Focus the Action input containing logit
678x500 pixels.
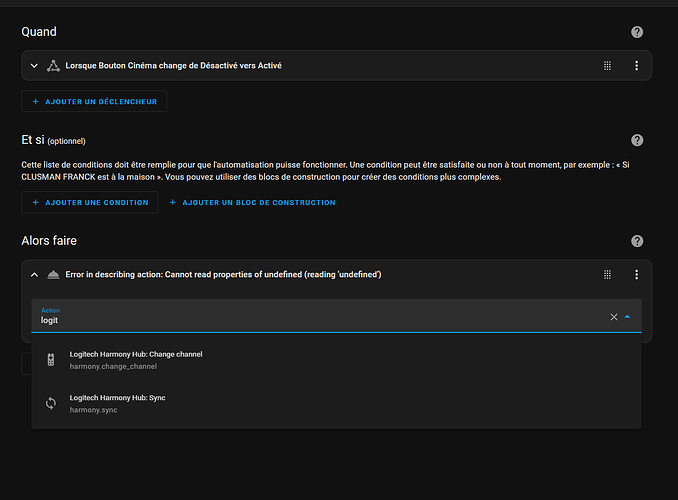point(320,316)
